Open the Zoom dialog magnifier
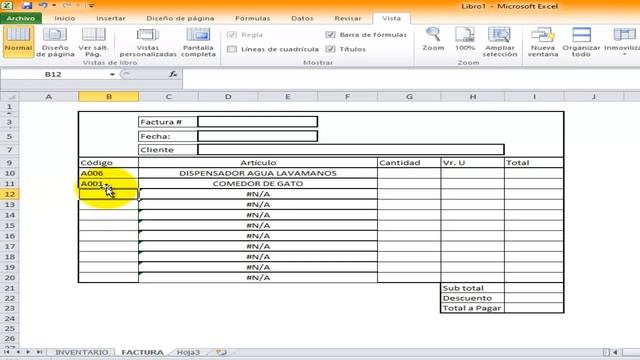This screenshot has width=640, height=360. tap(433, 39)
